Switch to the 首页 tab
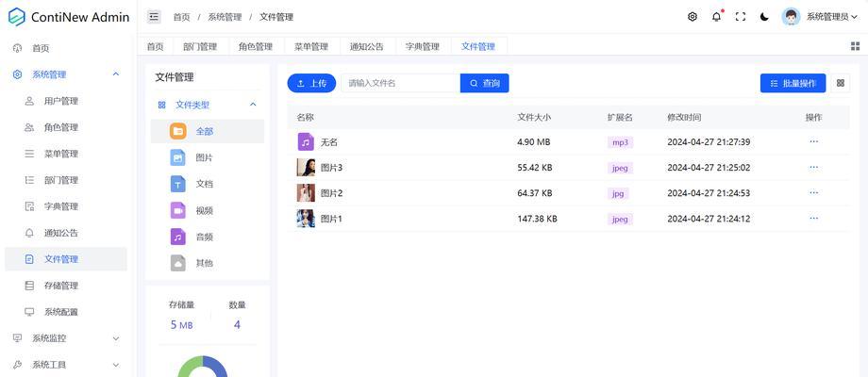Viewport: 868px width, 377px height. click(x=155, y=46)
